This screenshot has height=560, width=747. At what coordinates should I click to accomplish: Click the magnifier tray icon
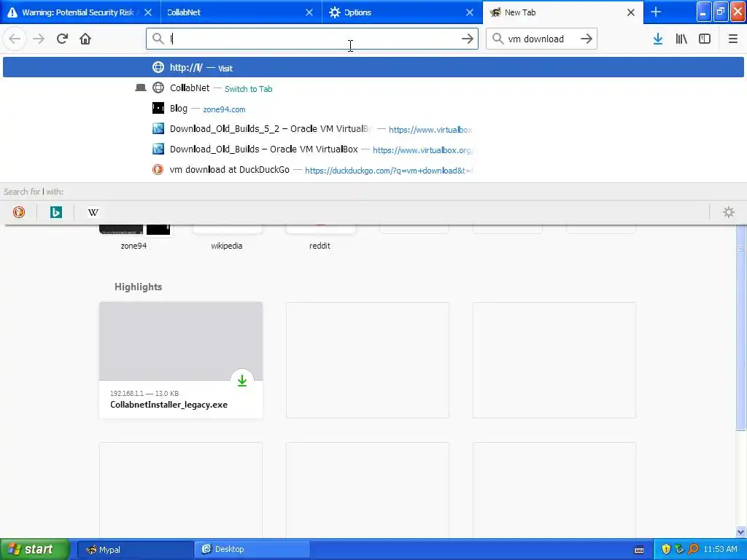click(x=693, y=549)
